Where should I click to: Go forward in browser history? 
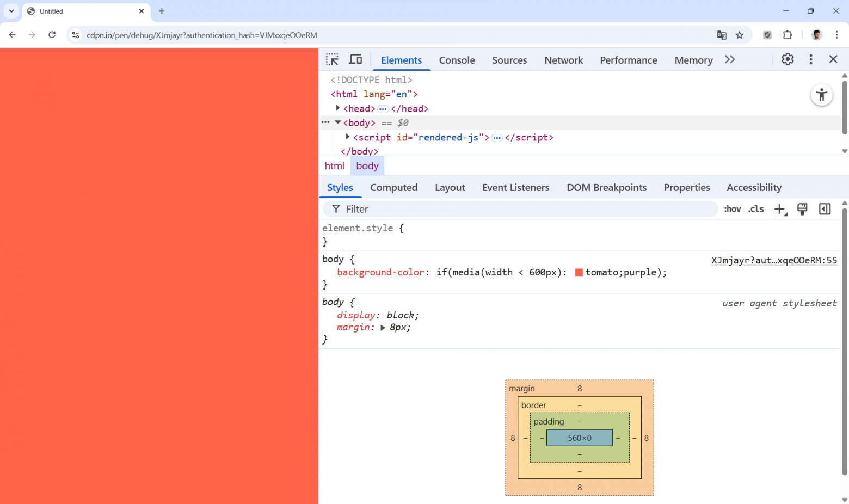32,35
